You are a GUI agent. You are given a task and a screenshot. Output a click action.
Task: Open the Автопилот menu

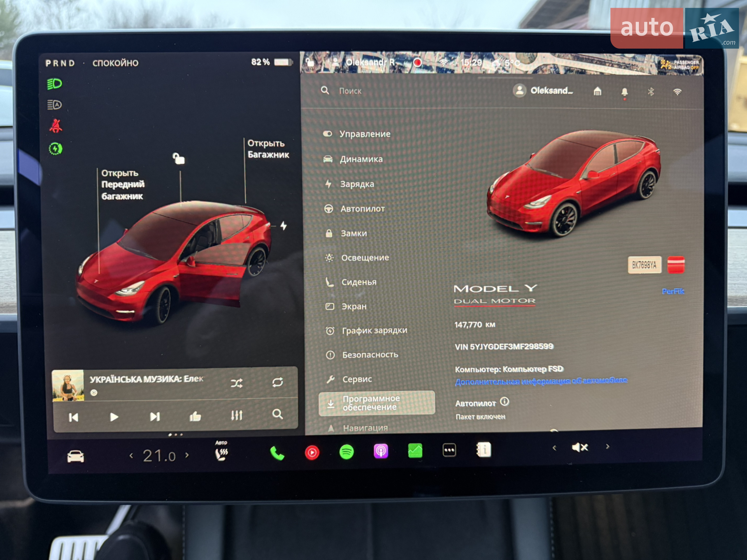(354, 209)
